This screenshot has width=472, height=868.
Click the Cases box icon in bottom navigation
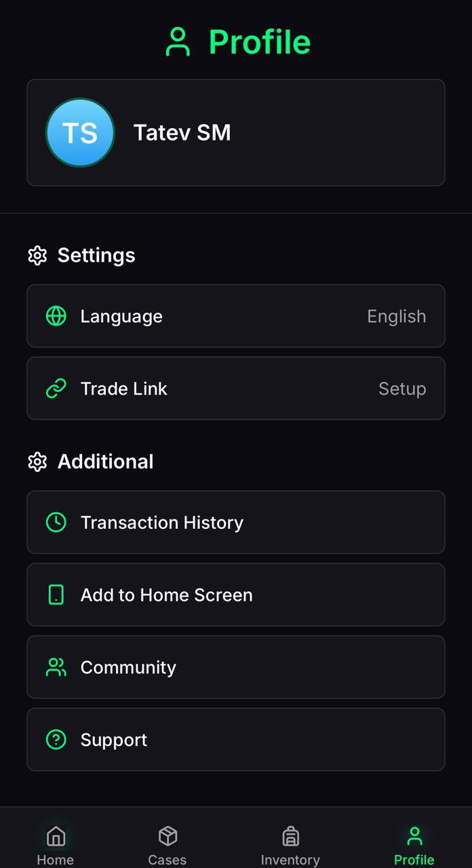(x=167, y=835)
